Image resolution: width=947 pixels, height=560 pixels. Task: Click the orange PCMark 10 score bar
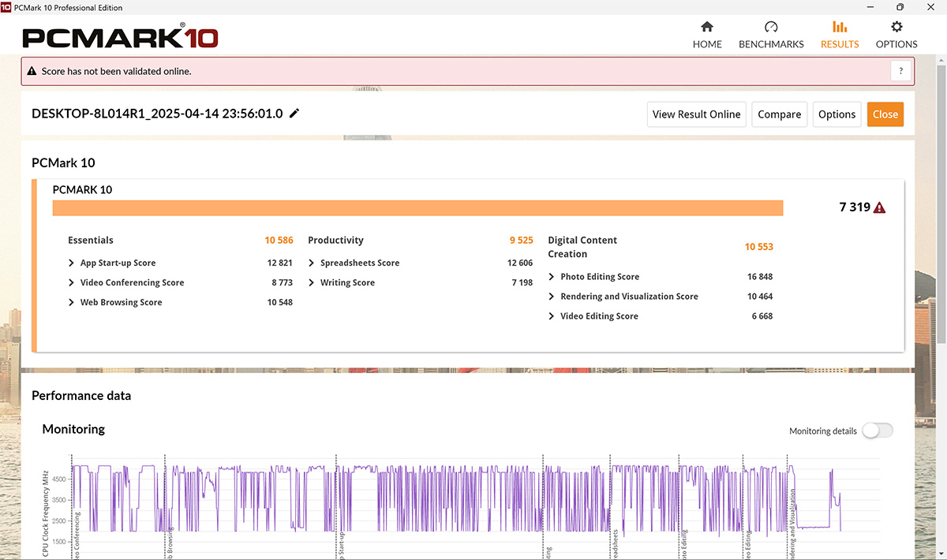point(417,208)
